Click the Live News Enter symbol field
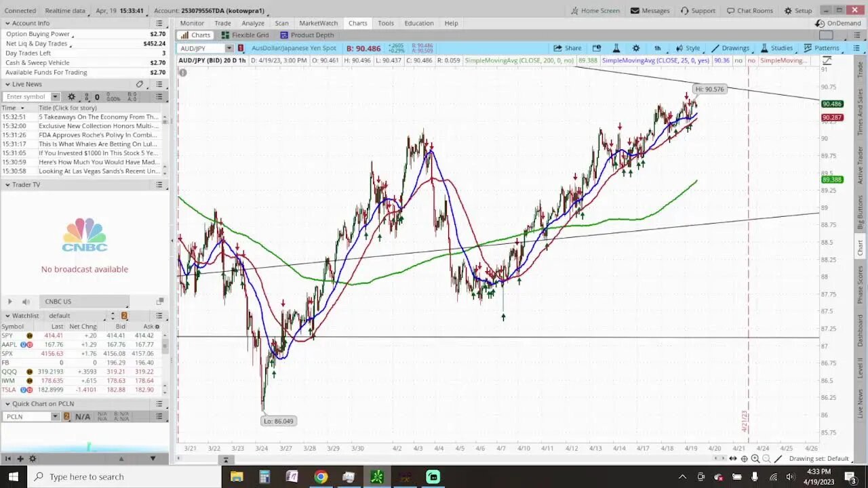 click(27, 97)
